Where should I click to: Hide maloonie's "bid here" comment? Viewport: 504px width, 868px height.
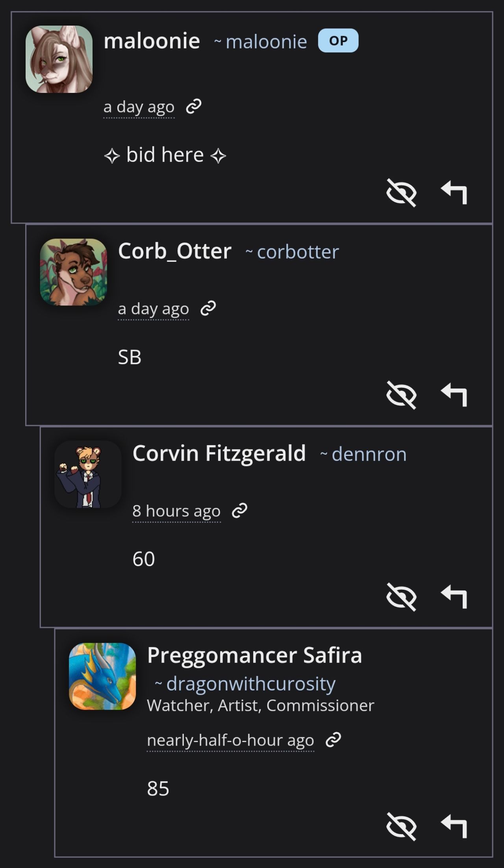pyautogui.click(x=401, y=192)
